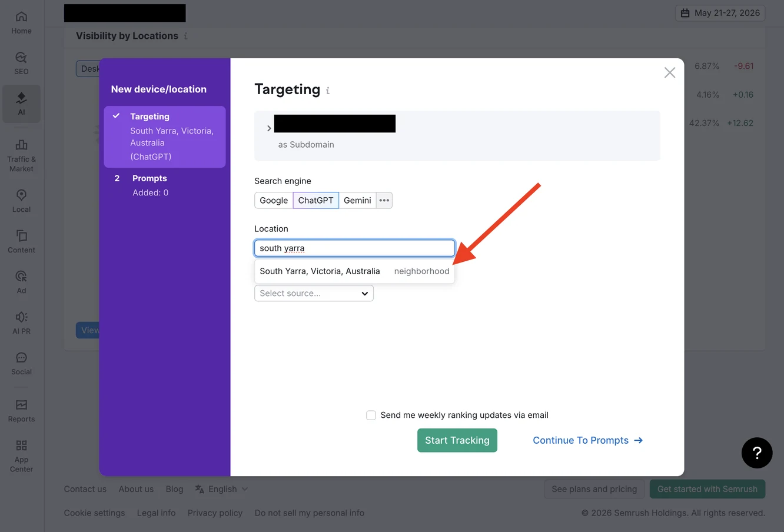Click the Location input field
Screen dimensions: 784x532
[354, 248]
